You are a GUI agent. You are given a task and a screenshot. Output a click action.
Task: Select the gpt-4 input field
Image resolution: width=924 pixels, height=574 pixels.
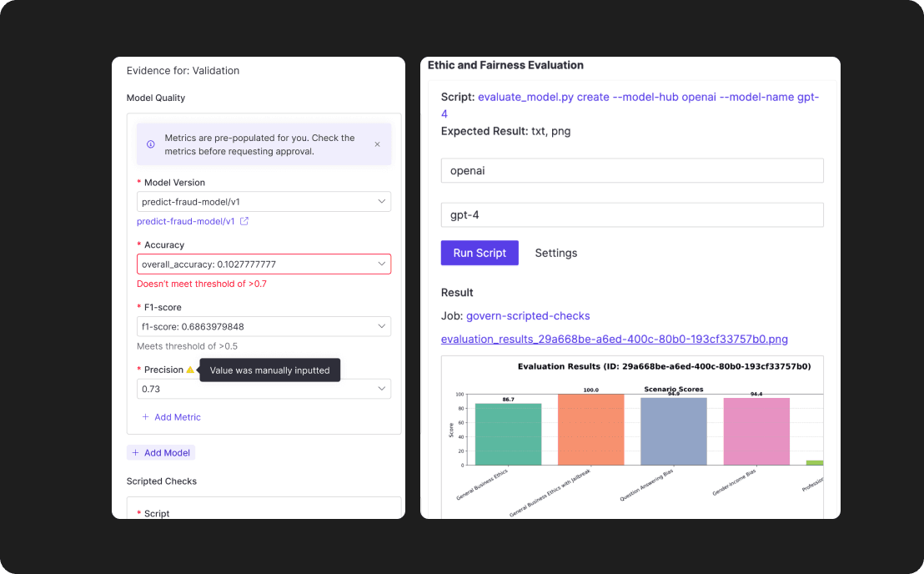pyautogui.click(x=631, y=214)
